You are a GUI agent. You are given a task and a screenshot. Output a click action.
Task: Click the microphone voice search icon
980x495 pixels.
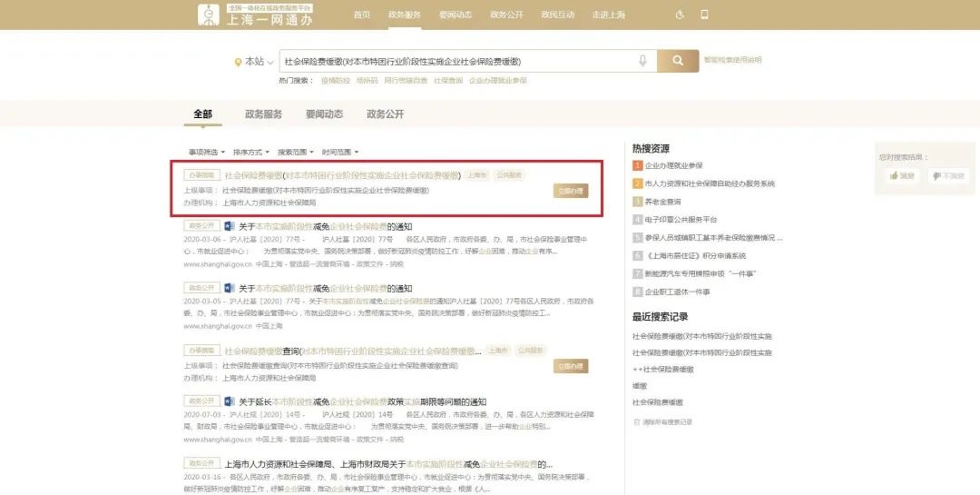642,61
